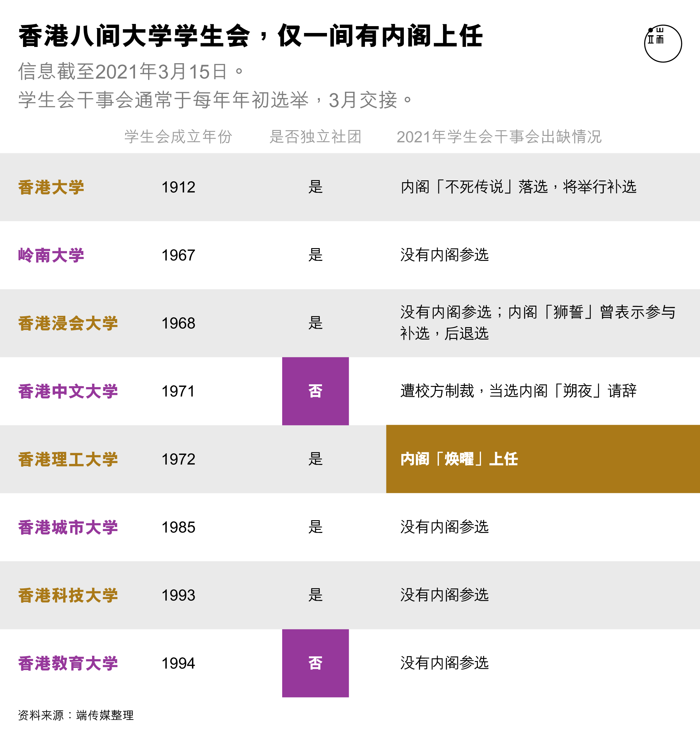The height and width of the screenshot is (745, 700).
Task: Click the purple 否 cell for 香港中文大学
Action: tap(315, 391)
